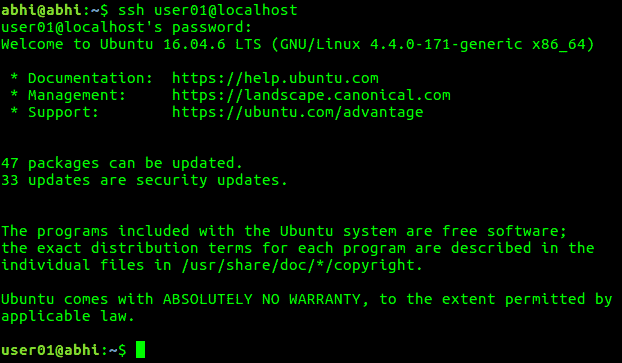This screenshot has height=363, width=622.
Task: Open the ubuntu.com/advantage support link
Action: pyautogui.click(x=298, y=112)
